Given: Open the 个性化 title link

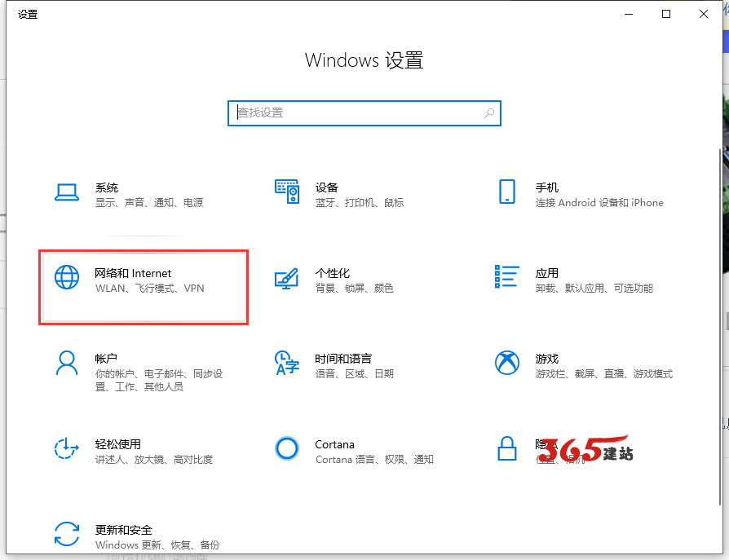Looking at the screenshot, I should click(333, 273).
